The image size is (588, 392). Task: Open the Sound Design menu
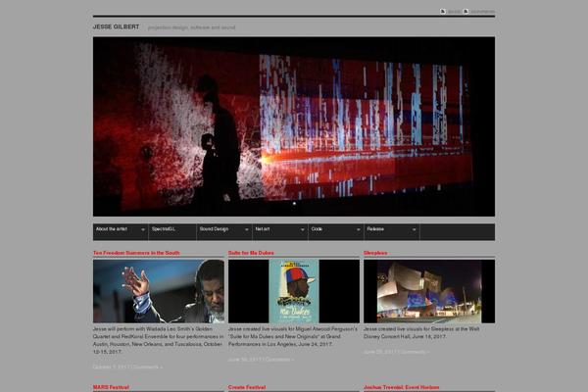click(224, 232)
